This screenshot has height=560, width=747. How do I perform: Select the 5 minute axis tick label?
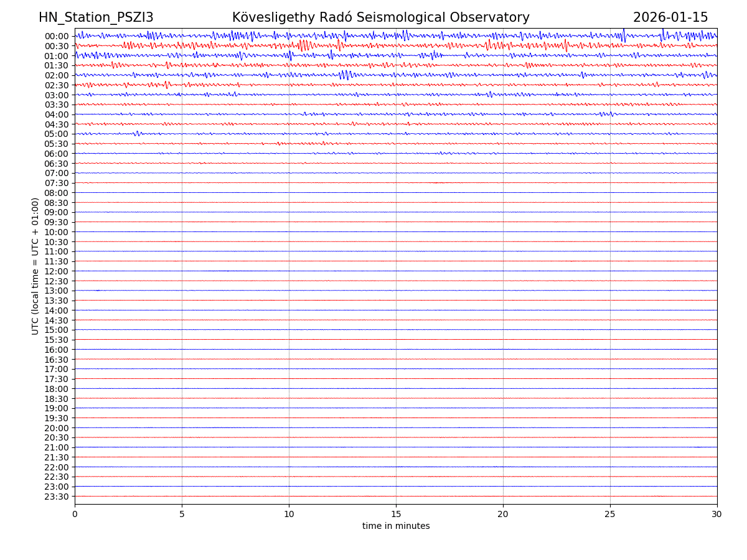[x=182, y=515]
